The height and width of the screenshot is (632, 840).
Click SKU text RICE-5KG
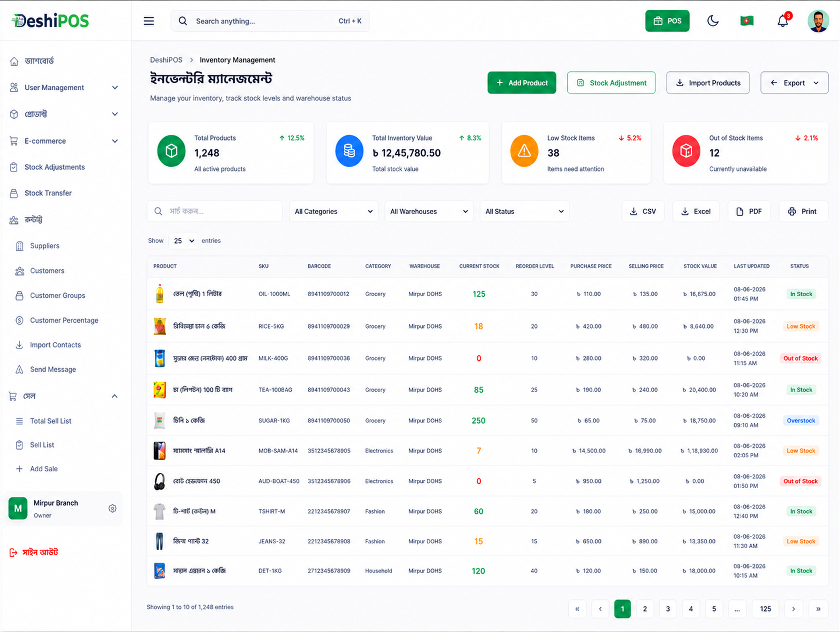pos(271,326)
